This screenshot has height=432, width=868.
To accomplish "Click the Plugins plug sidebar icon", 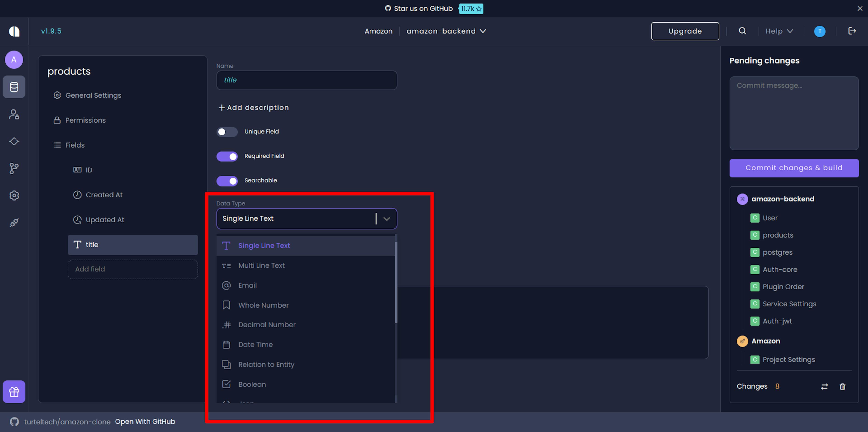I will point(14,223).
